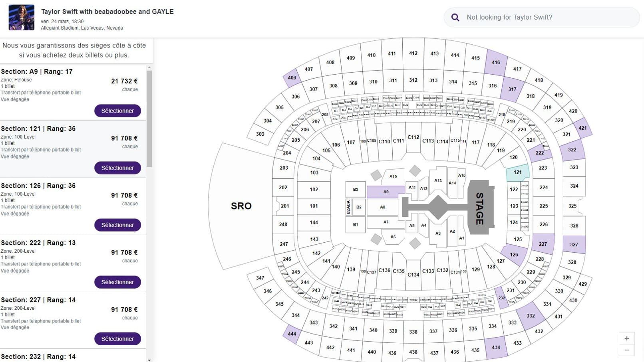Select purple section 416 on the map

(496, 62)
